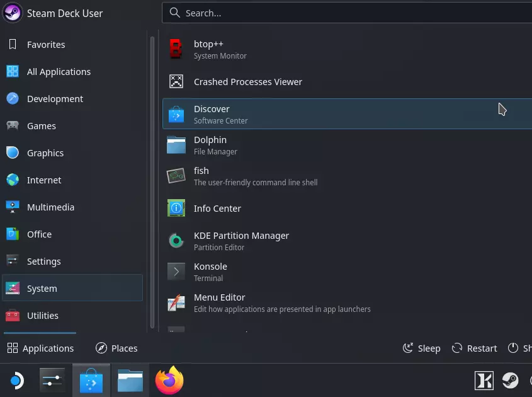Screen dimensions: 532x397
Task: Click the Restart button
Action: pyautogui.click(x=474, y=348)
